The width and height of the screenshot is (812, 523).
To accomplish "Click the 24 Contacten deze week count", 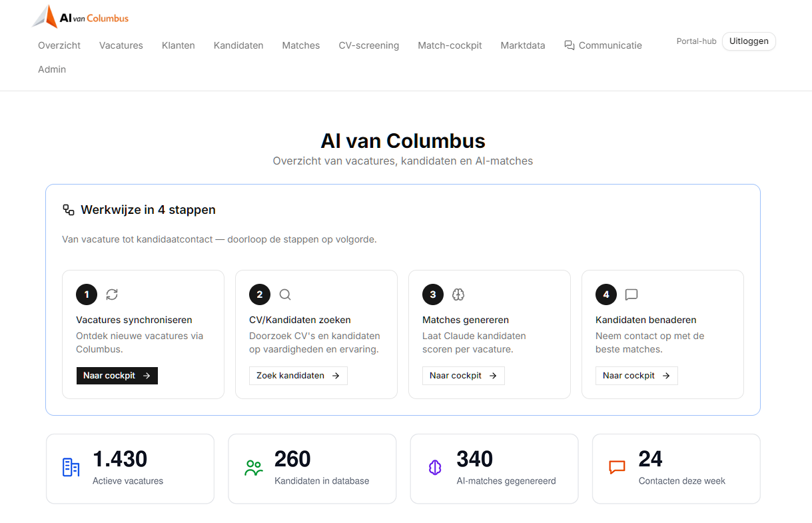I will (x=650, y=459).
